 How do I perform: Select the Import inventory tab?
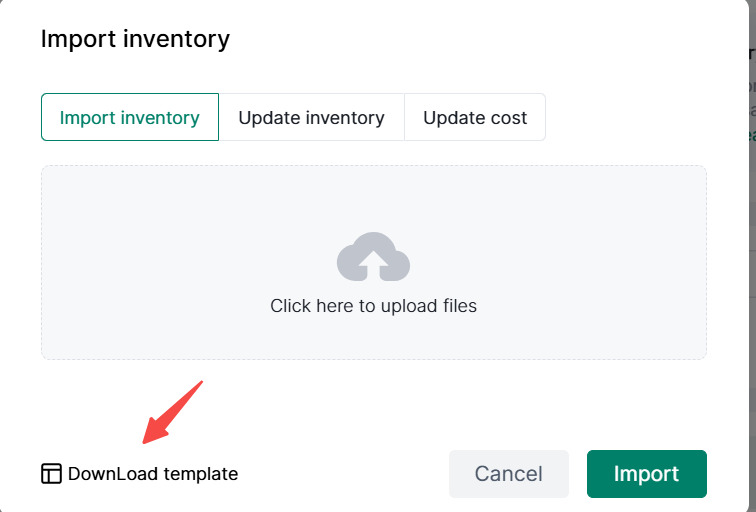[130, 117]
